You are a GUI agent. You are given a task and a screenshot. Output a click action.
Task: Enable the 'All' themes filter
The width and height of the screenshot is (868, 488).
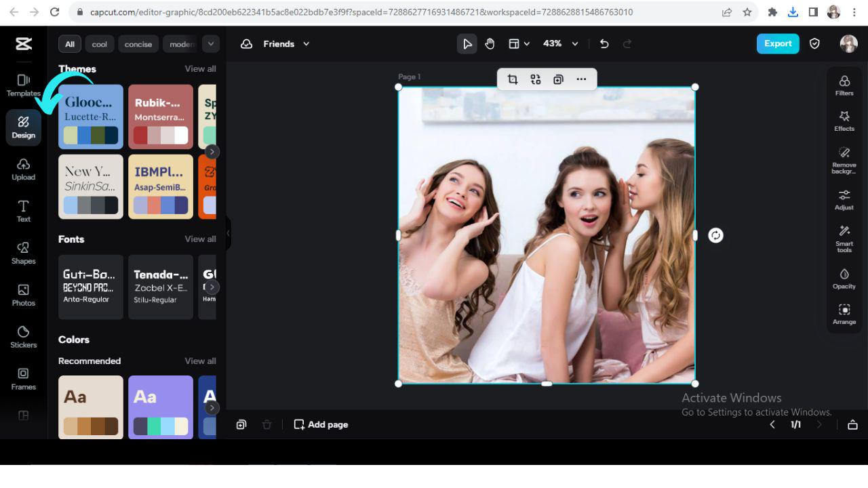tap(69, 43)
